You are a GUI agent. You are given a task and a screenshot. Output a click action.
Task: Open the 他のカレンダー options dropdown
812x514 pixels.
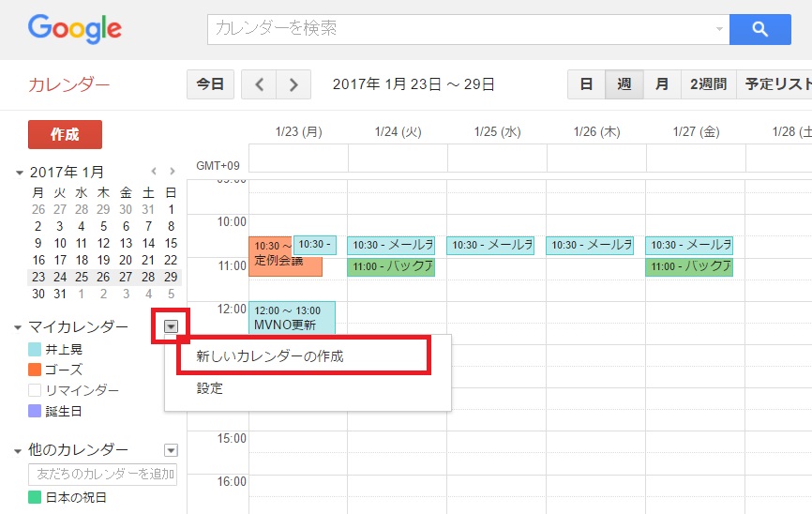click(x=171, y=450)
